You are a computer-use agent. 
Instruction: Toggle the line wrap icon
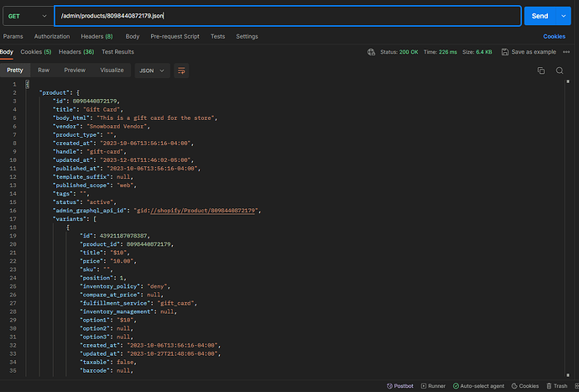coord(182,71)
